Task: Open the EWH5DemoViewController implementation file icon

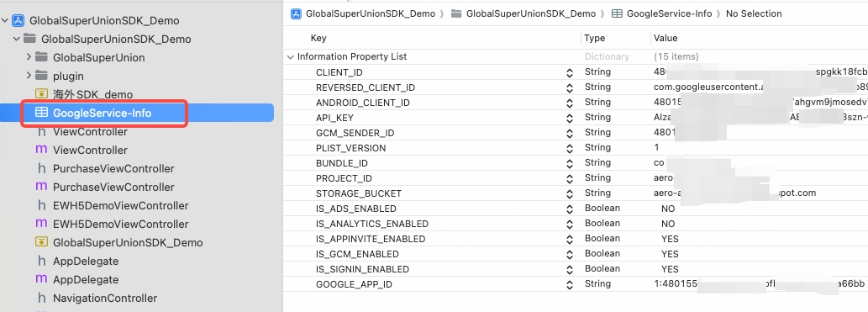Action: tap(41, 224)
